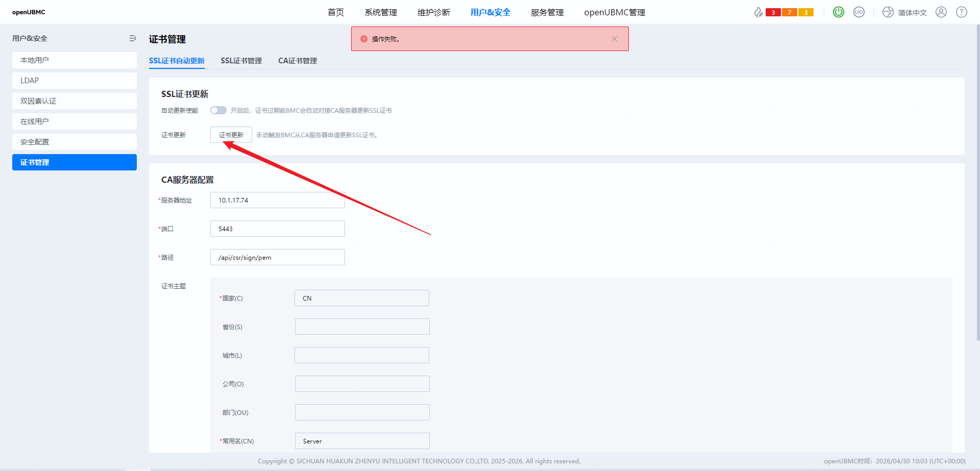This screenshot has height=471, width=980.
Task: Dismiss the 操作失败 error notification
Action: click(x=615, y=39)
